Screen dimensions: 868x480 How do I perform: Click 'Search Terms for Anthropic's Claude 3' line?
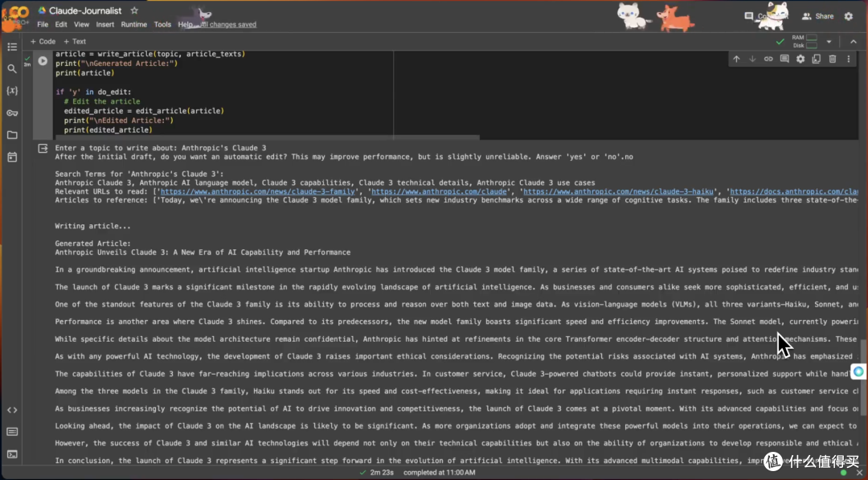tap(139, 174)
